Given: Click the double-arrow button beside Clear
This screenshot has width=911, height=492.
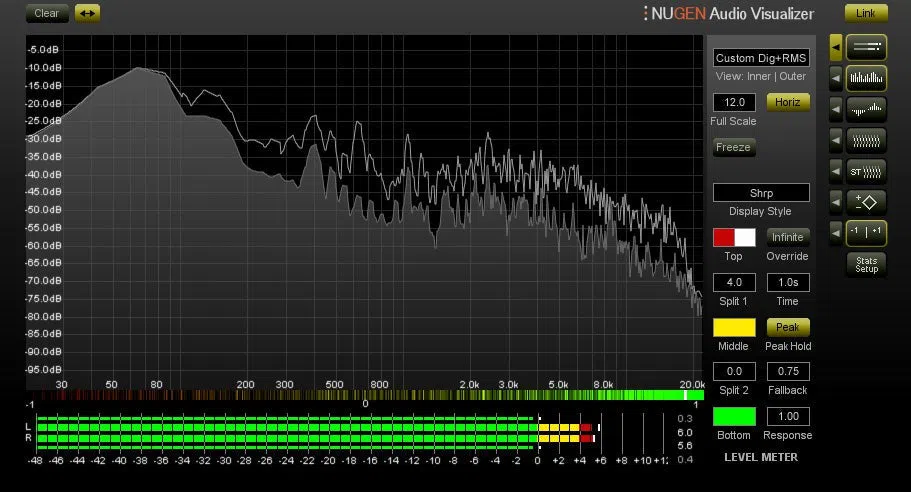Looking at the screenshot, I should (x=87, y=13).
